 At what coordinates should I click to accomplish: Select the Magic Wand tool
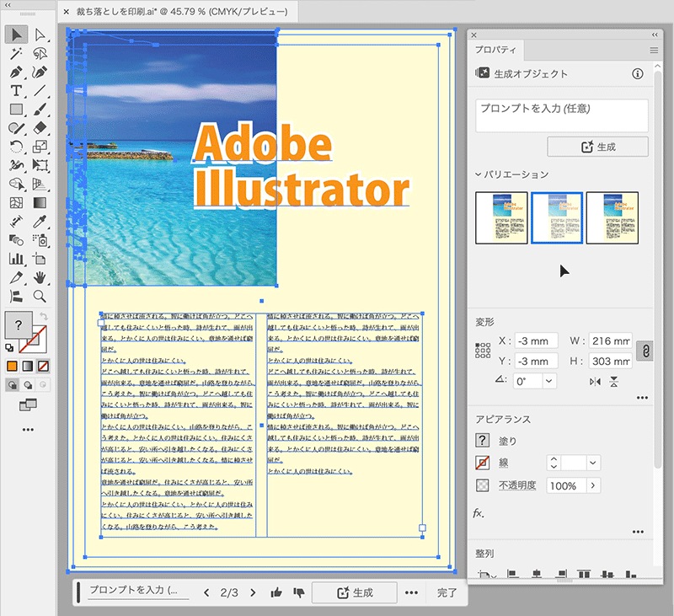click(16, 53)
